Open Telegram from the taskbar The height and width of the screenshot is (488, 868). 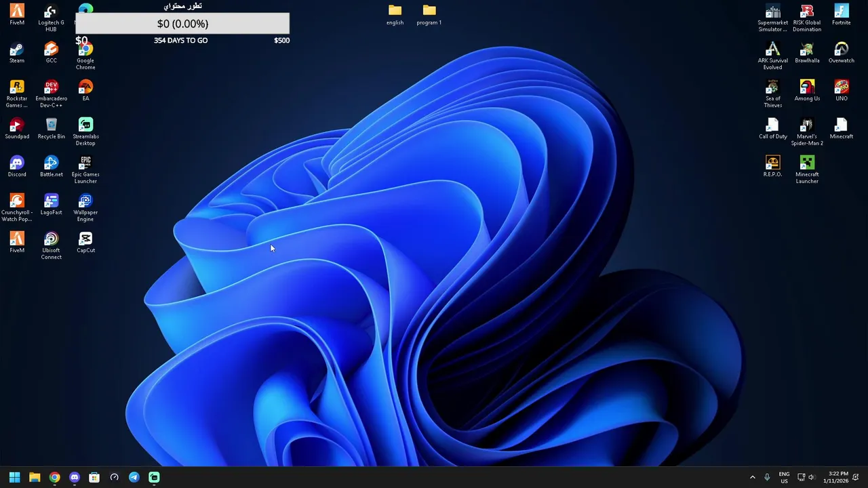coord(134,477)
